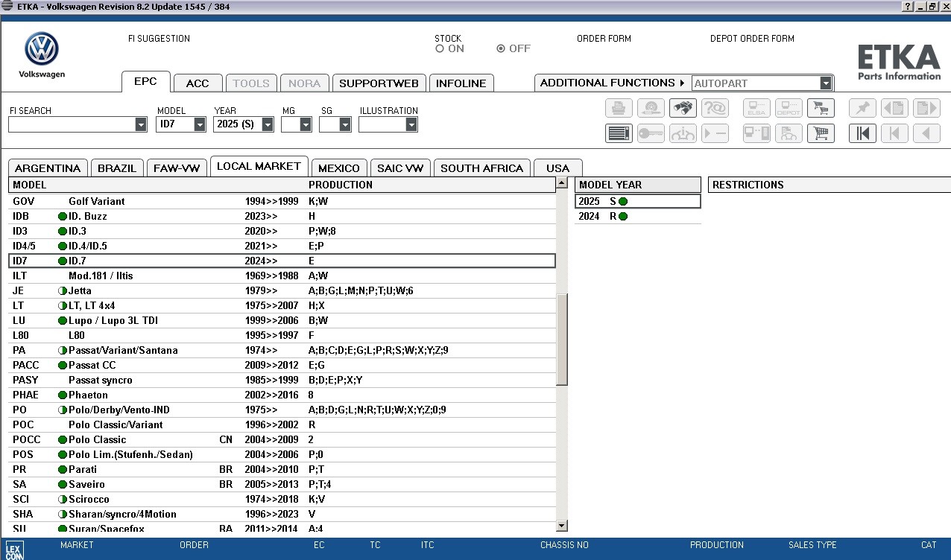
Task: Click the vehicle information icon
Action: [683, 133]
